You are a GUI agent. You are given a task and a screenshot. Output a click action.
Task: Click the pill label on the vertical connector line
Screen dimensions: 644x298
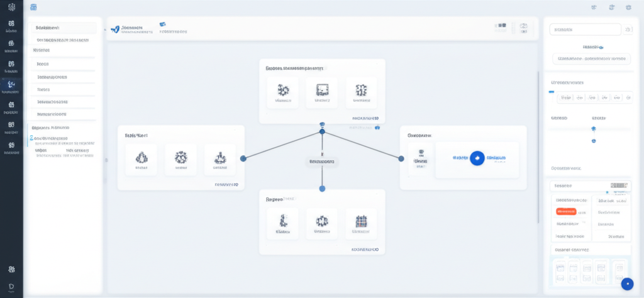[x=322, y=162]
